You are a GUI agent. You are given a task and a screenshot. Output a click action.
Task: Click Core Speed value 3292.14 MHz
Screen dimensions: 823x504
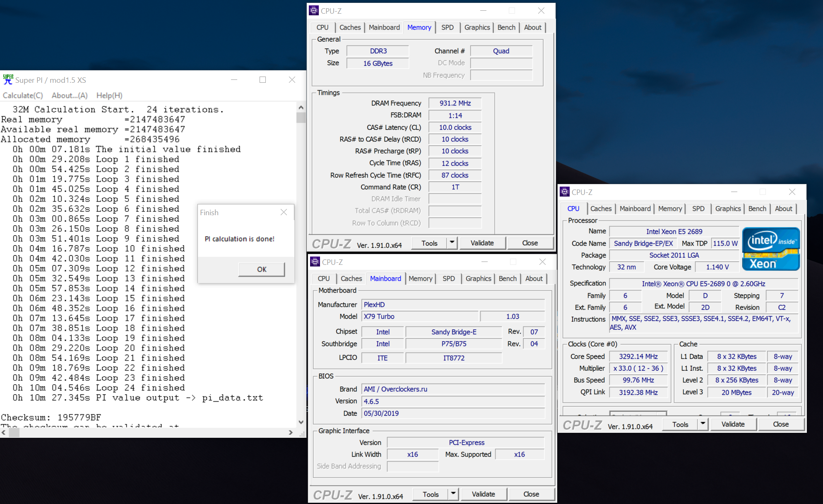[x=638, y=356]
